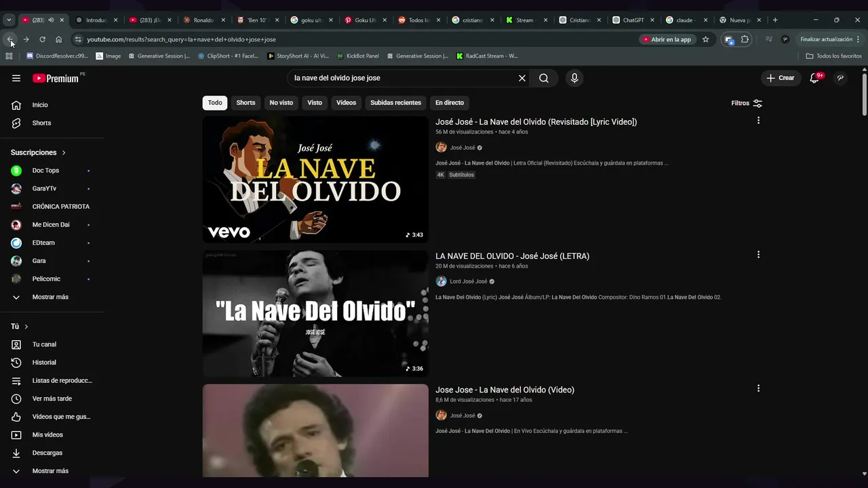This screenshot has height=488, width=868.
Task: Switch to the Stream browser tab
Action: (x=525, y=20)
